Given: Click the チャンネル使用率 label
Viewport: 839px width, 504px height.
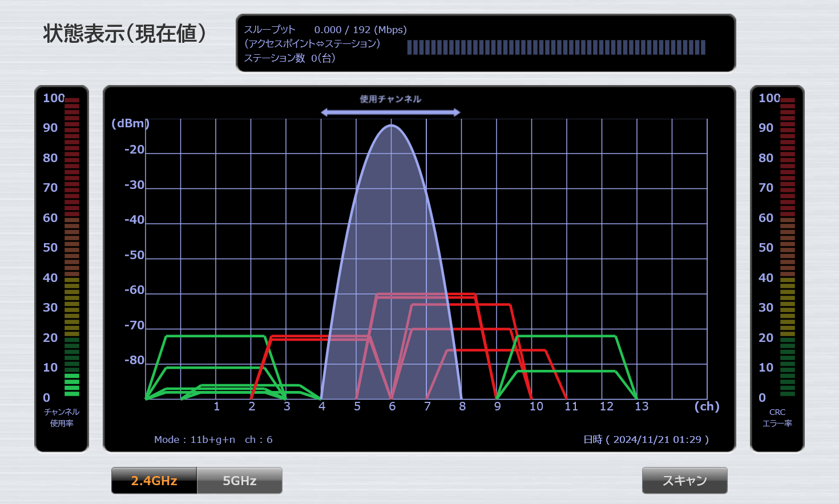Looking at the screenshot, I should point(62,417).
